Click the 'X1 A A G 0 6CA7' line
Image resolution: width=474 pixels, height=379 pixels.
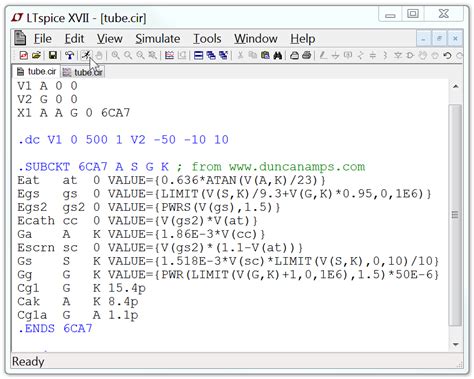(74, 113)
